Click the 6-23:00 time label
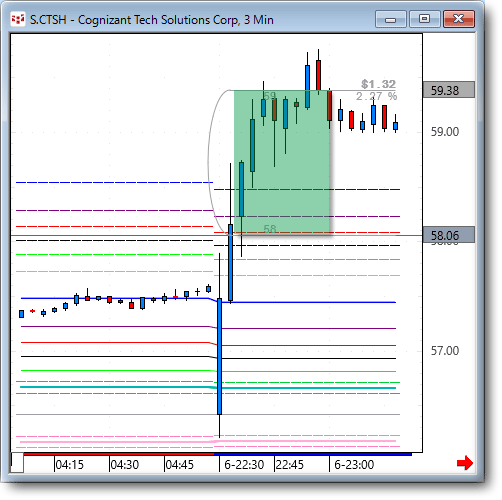502x500 pixels. [354, 465]
